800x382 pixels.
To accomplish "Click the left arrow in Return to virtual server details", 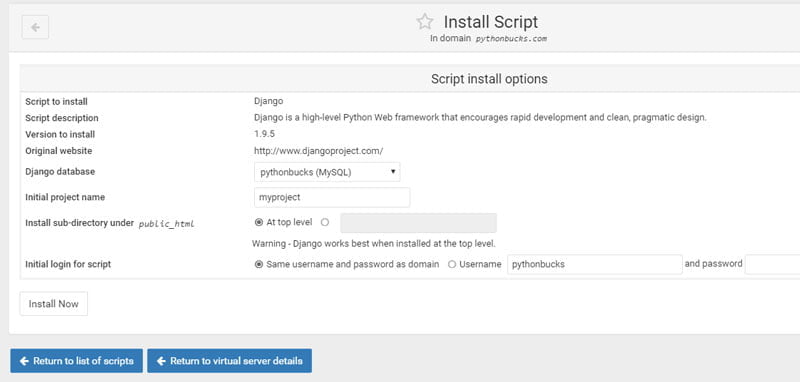I will coord(161,361).
